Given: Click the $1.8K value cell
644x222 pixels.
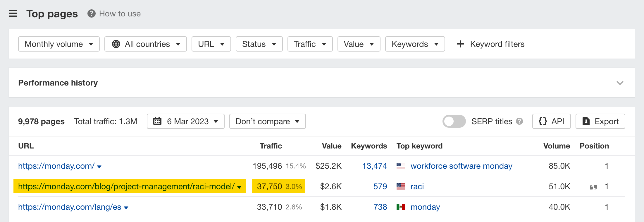Looking at the screenshot, I should [x=331, y=207].
